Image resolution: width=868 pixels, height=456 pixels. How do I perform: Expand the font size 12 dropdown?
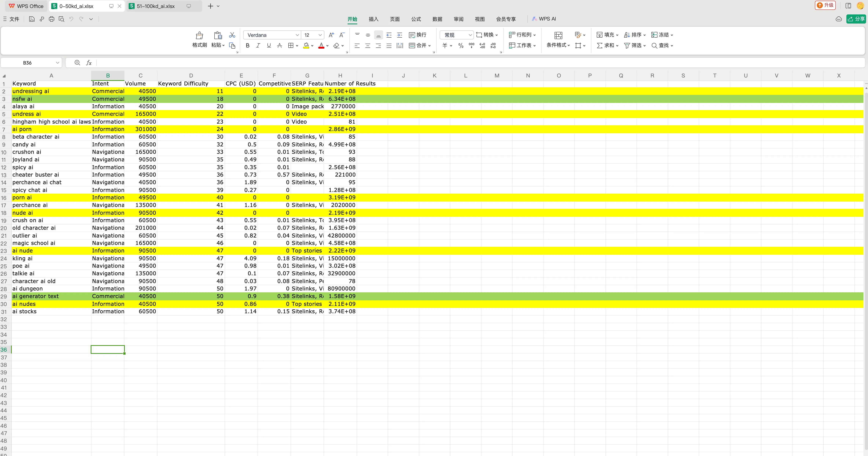click(320, 35)
